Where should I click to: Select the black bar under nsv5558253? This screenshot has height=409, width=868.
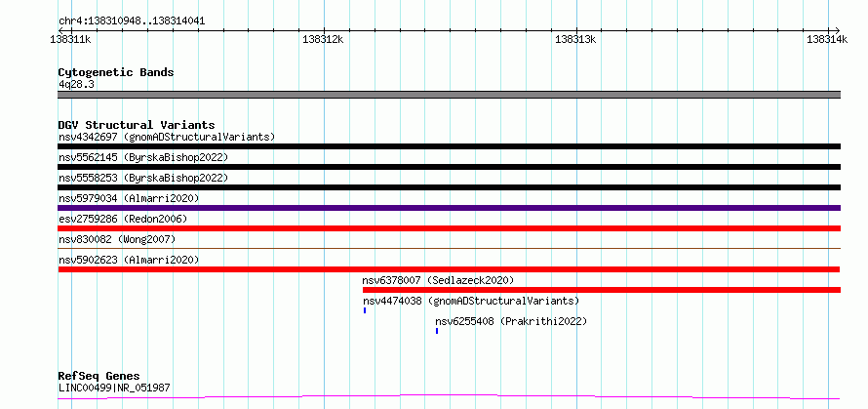point(449,187)
